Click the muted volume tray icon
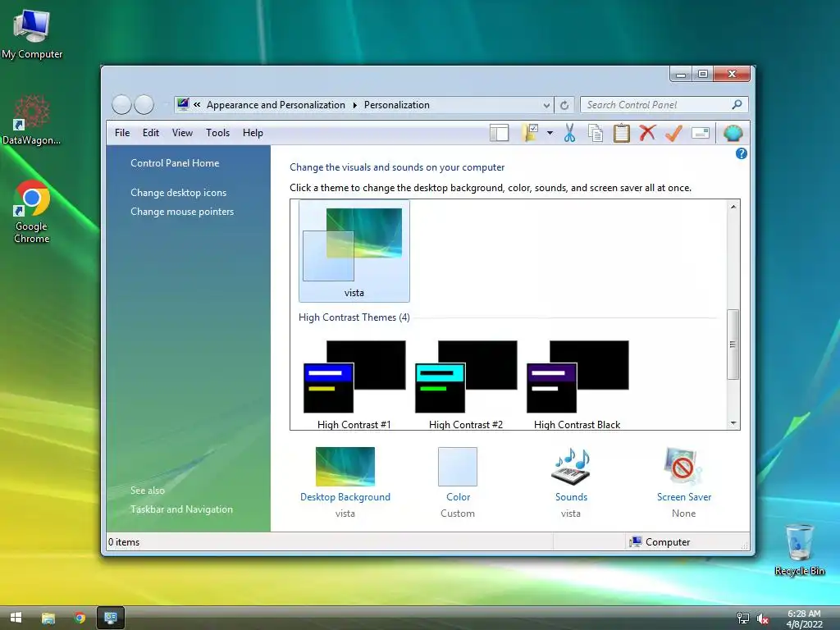 click(763, 619)
